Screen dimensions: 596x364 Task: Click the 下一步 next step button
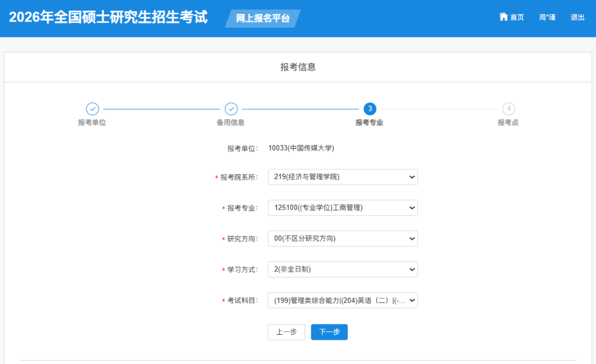coord(329,332)
